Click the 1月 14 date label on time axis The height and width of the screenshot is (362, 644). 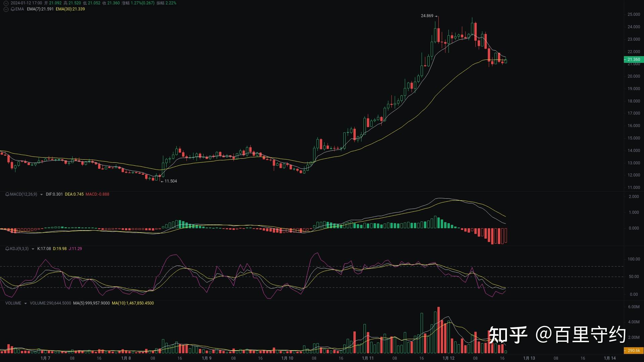click(610, 358)
